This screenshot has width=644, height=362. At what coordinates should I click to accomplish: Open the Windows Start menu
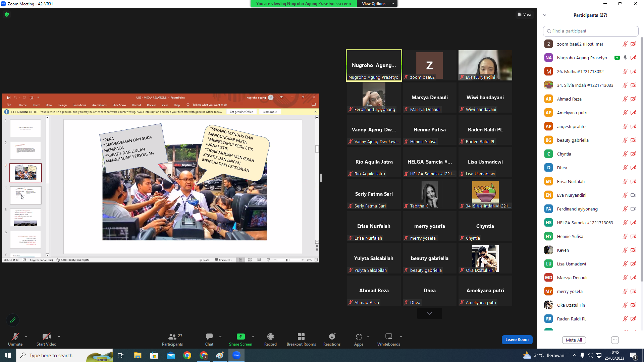(x=8, y=355)
